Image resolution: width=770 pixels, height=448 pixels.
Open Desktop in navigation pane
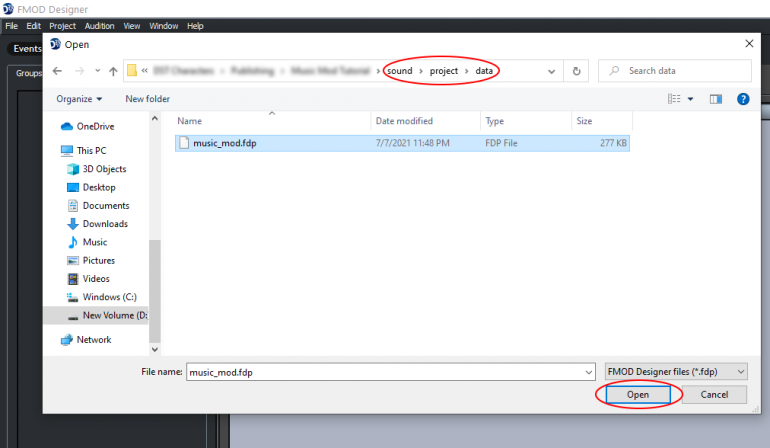pyautogui.click(x=91, y=187)
